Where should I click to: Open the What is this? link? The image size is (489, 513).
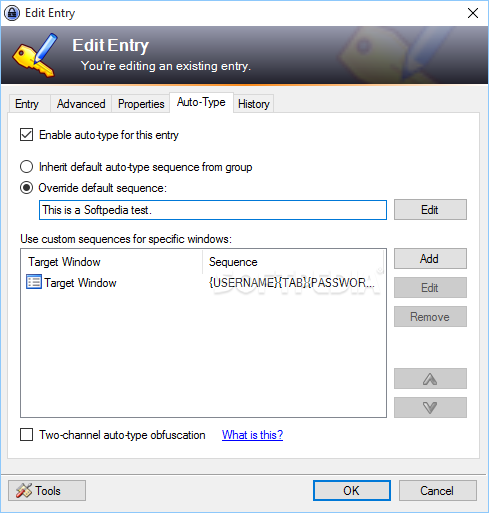click(x=252, y=435)
